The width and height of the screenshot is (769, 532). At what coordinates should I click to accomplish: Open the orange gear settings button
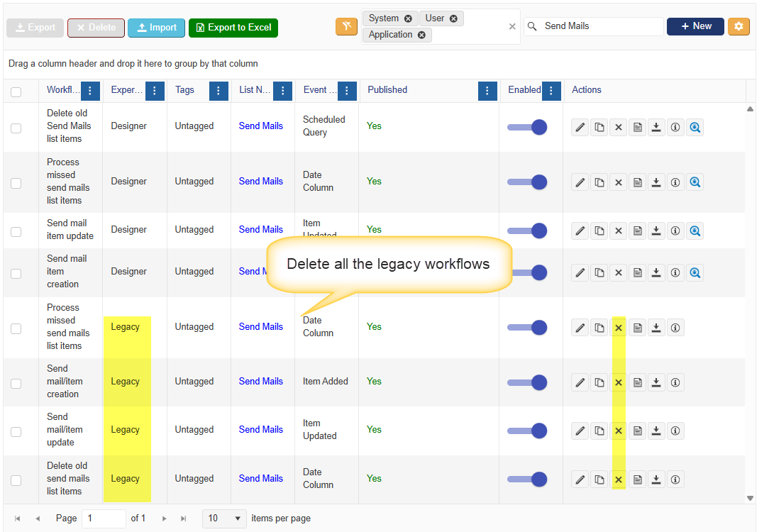738,26
